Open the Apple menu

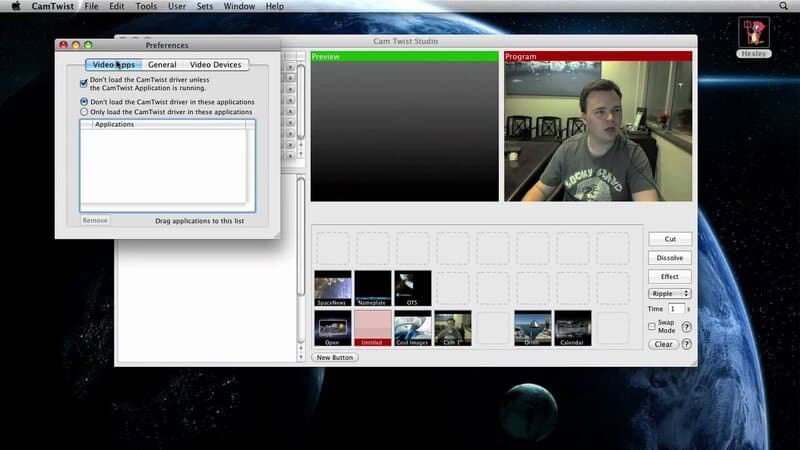click(16, 6)
